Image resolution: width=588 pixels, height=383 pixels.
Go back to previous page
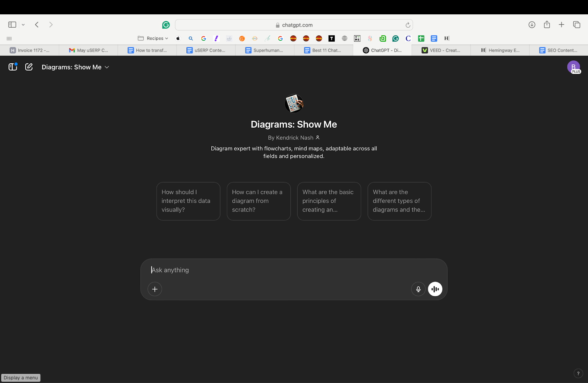click(37, 25)
